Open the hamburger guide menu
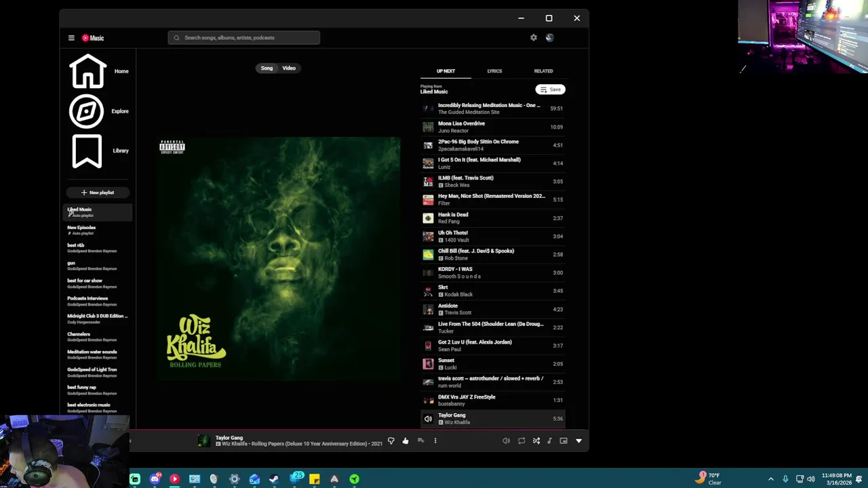The image size is (868, 488). coord(71,38)
